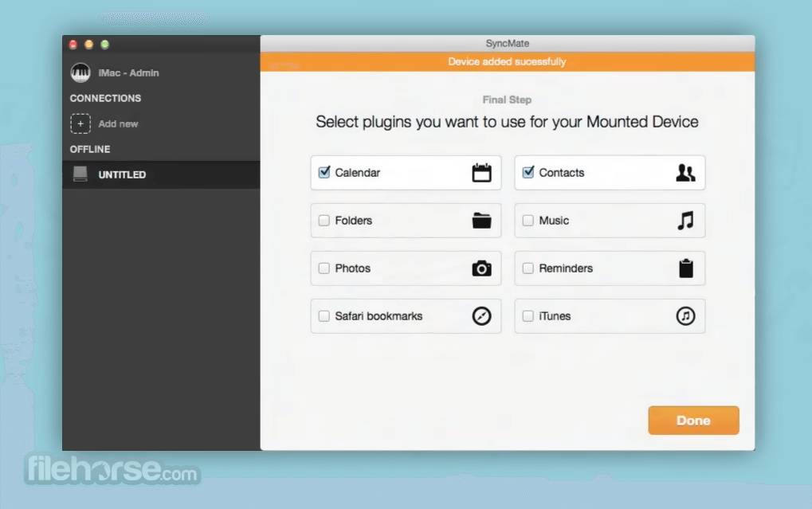Viewport: 812px width, 509px height.
Task: Click the orange Done button
Action: coord(693,421)
